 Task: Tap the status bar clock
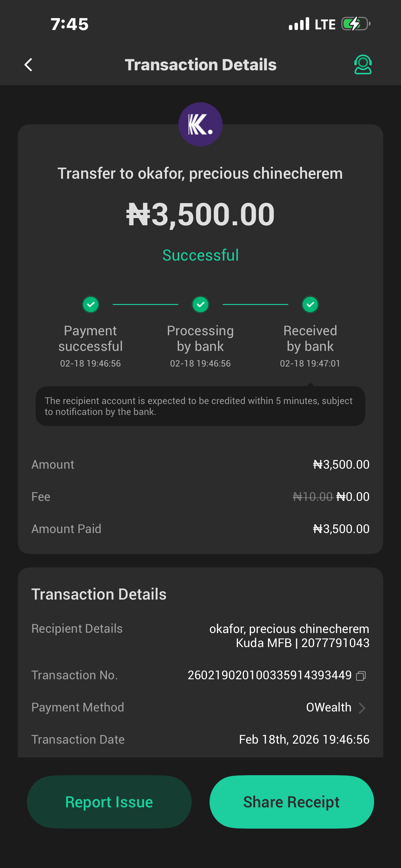[70, 24]
